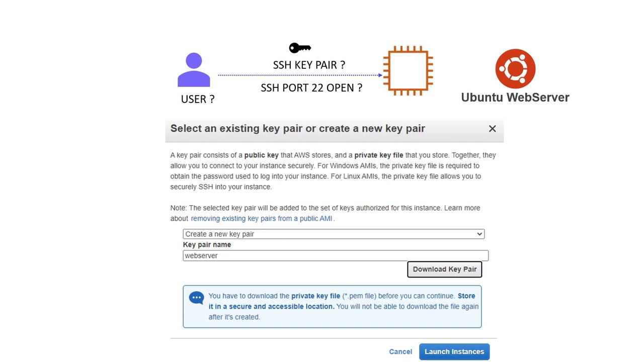Click the 'Key pair name' label

click(207, 244)
